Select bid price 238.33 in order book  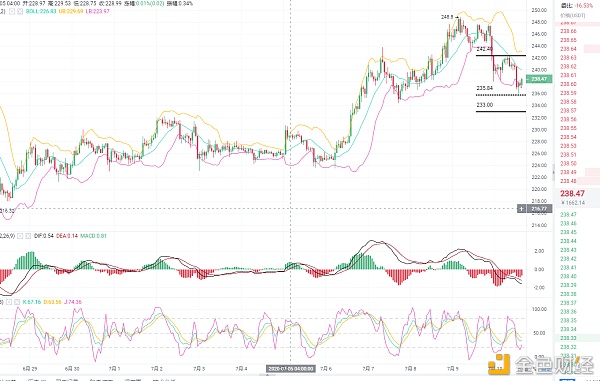point(568,338)
